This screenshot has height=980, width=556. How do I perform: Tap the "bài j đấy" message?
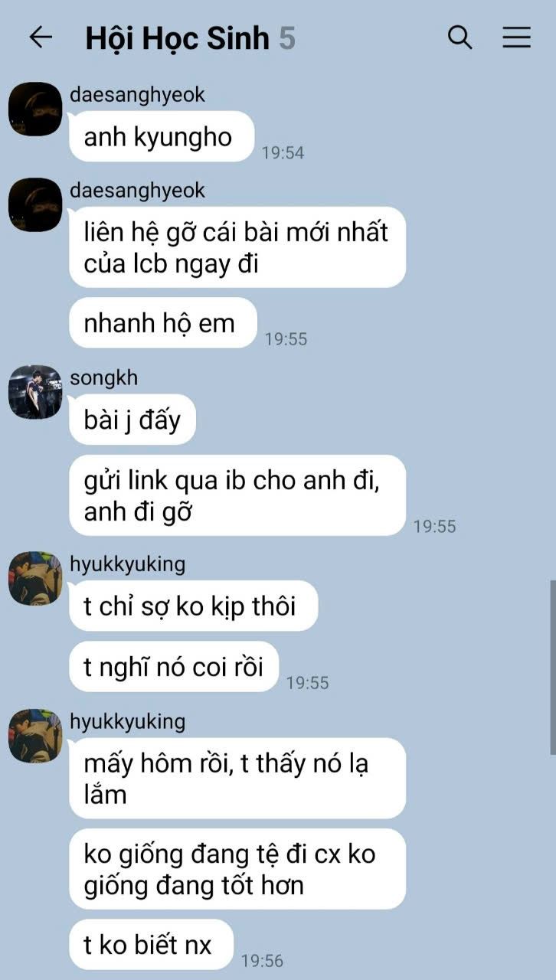coord(132,420)
